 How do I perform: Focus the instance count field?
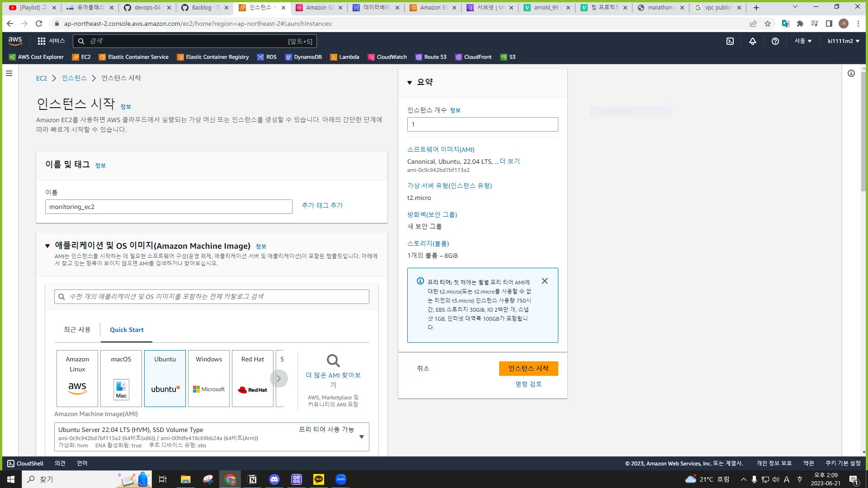click(482, 124)
